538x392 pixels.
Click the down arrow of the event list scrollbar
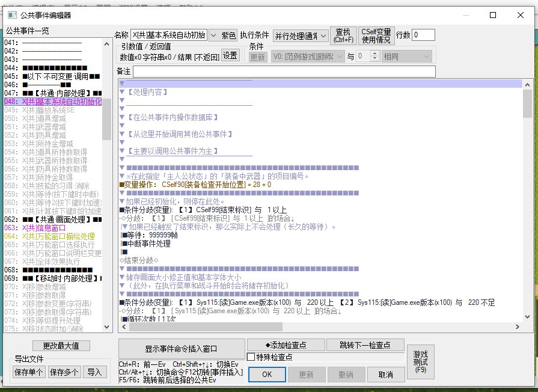coord(107,327)
